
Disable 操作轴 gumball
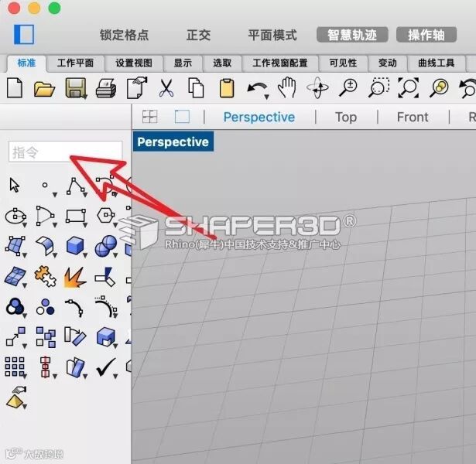[x=426, y=35]
